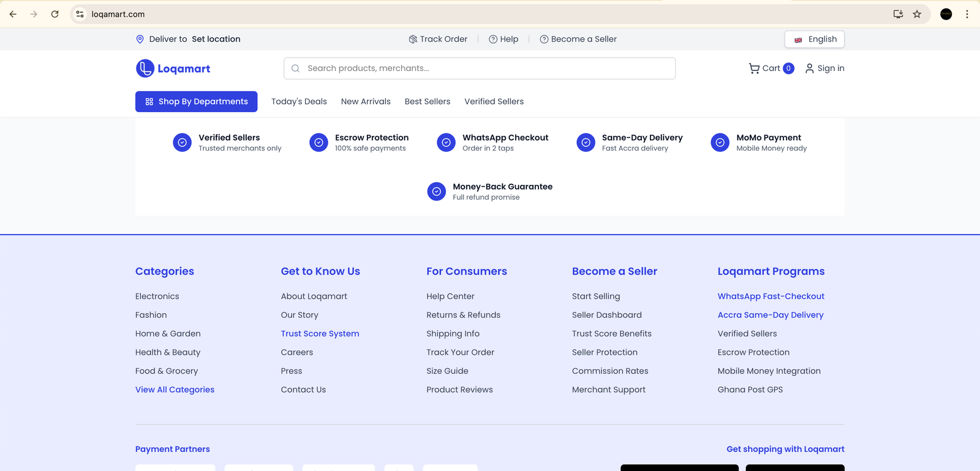Image resolution: width=980 pixels, height=471 pixels.
Task: Reload the page using the browser refresh icon
Action: 55,14
